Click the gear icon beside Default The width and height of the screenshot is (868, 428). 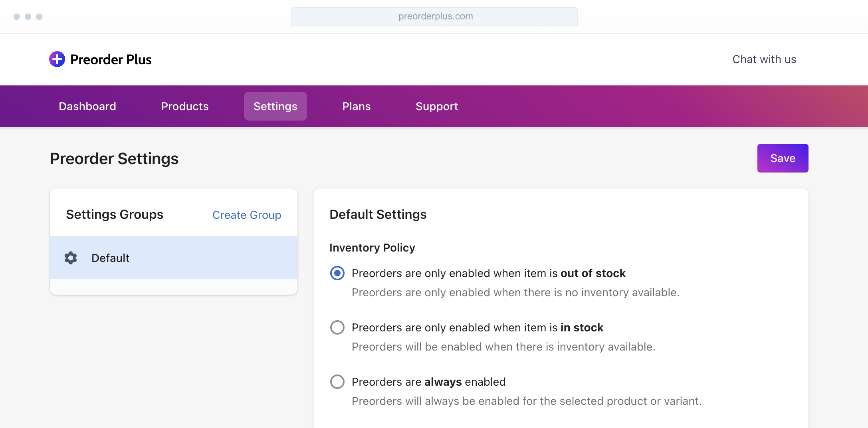tap(71, 258)
